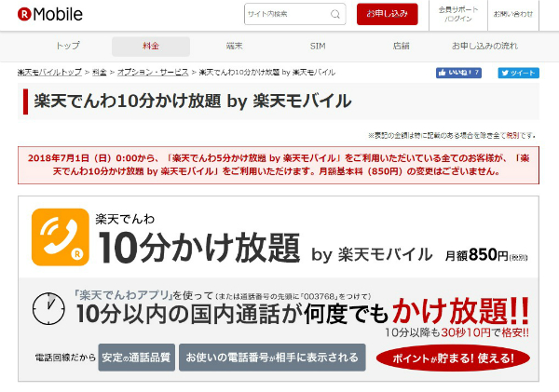The height and width of the screenshot is (392, 559).
Task: Open お申し込みの流れ navigation tab
Action: click(484, 46)
